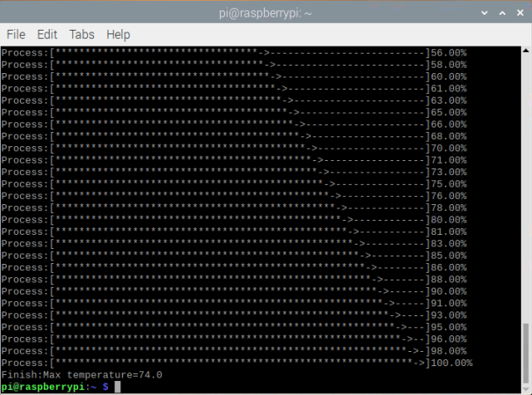Click the 83.00% progress value
532x395 pixels.
point(448,244)
